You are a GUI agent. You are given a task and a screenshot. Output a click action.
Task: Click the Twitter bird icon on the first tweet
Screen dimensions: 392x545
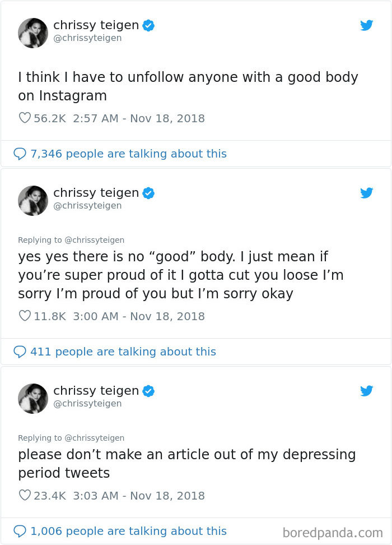point(367,25)
